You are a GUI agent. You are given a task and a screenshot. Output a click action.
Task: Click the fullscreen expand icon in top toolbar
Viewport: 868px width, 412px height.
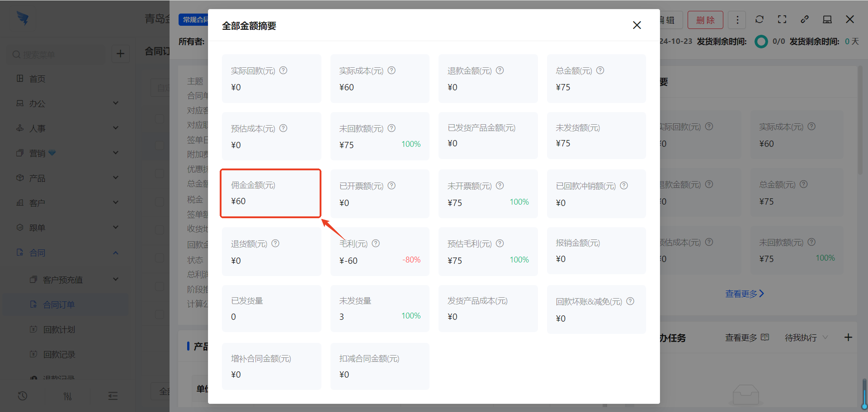tap(782, 19)
